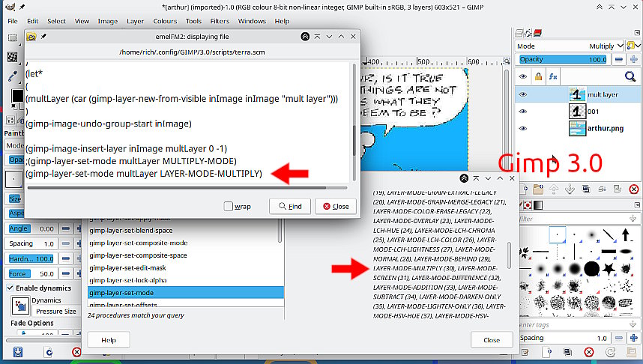Merge down the layer using merge icon
The height and width of the screenshot is (364, 643).
point(602,189)
